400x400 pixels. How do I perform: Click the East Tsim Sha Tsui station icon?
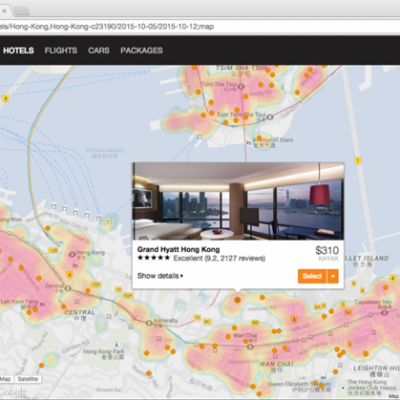270,117
